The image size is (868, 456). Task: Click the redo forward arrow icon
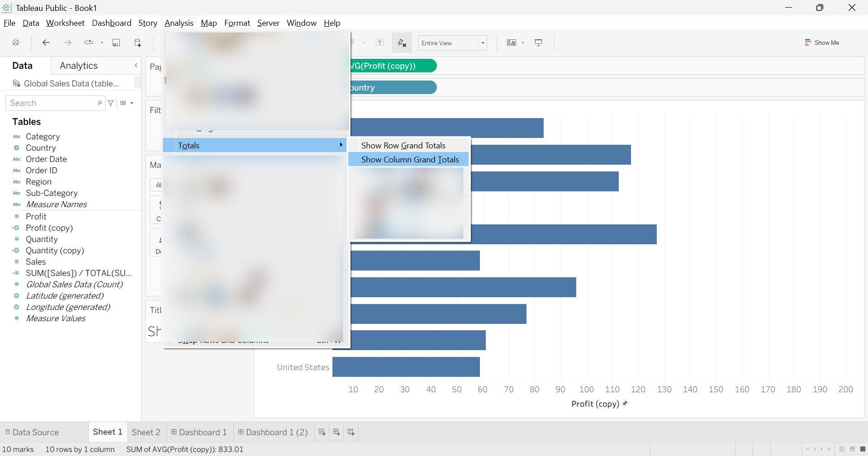(68, 43)
